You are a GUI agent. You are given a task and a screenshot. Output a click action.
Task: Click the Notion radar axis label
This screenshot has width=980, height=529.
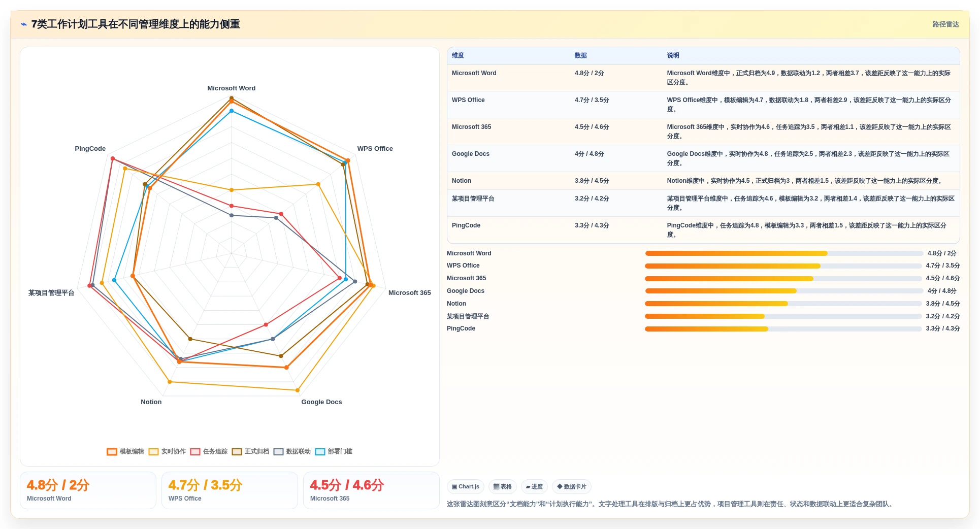[151, 402]
